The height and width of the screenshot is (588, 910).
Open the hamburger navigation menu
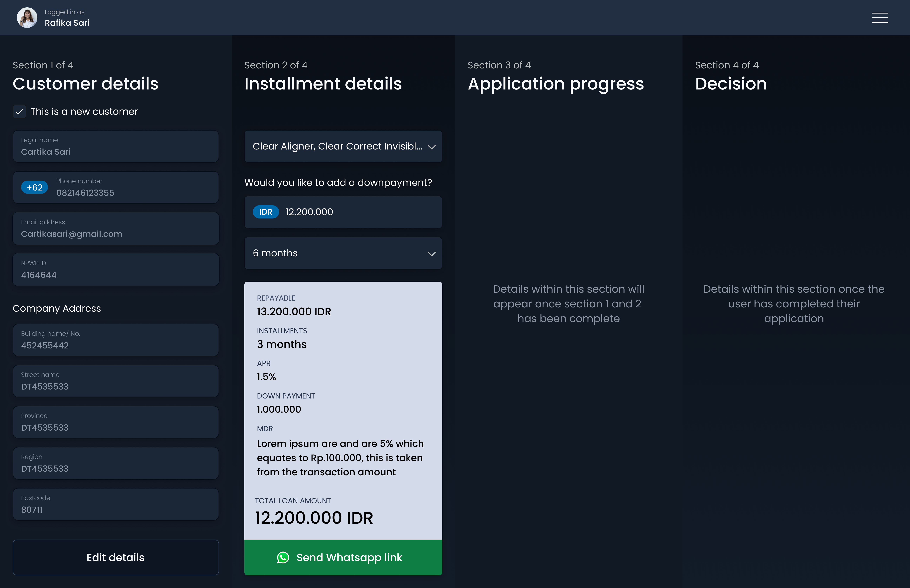pyautogui.click(x=880, y=18)
